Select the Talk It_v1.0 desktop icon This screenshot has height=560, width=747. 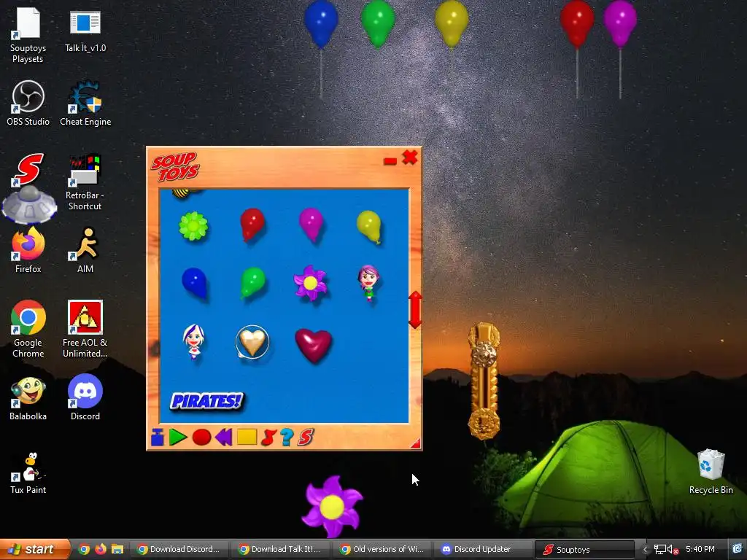pyautogui.click(x=85, y=31)
